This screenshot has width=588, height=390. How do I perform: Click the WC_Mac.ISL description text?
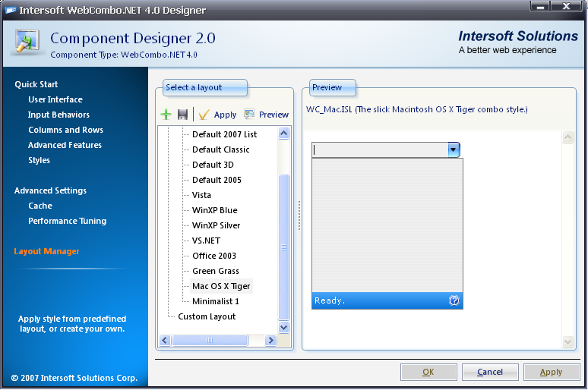click(416, 109)
